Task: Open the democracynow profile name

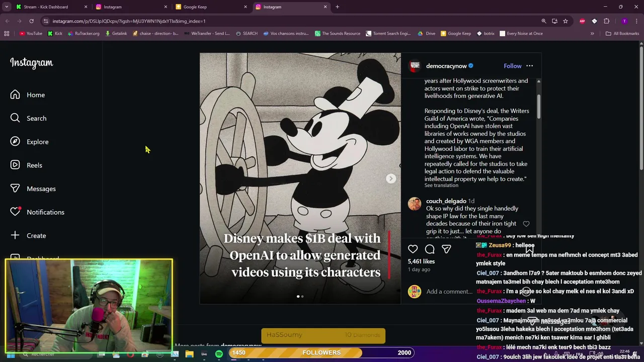Action: coord(446,66)
